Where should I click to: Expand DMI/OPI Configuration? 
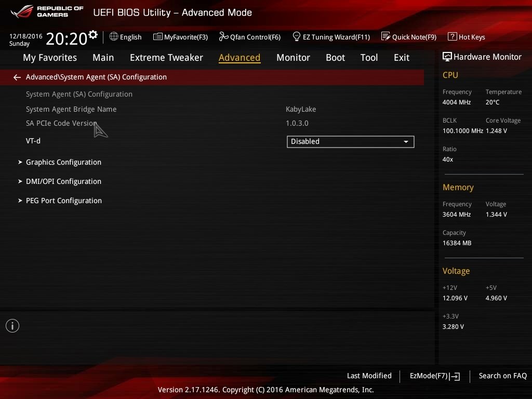point(63,181)
